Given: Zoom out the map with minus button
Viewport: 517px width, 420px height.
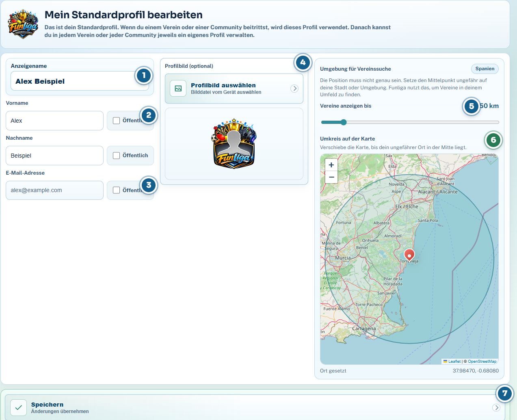Looking at the screenshot, I should (x=331, y=177).
